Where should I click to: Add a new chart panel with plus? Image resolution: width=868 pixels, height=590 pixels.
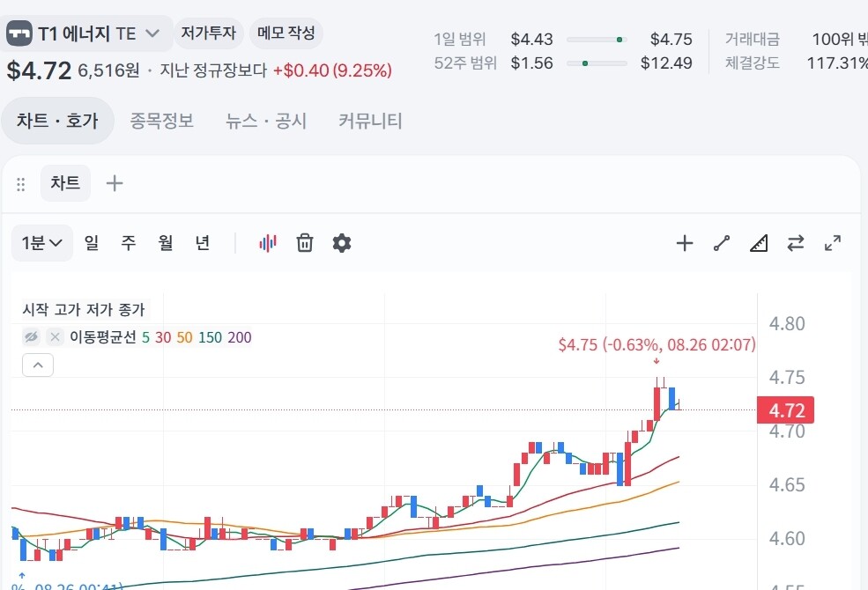115,183
